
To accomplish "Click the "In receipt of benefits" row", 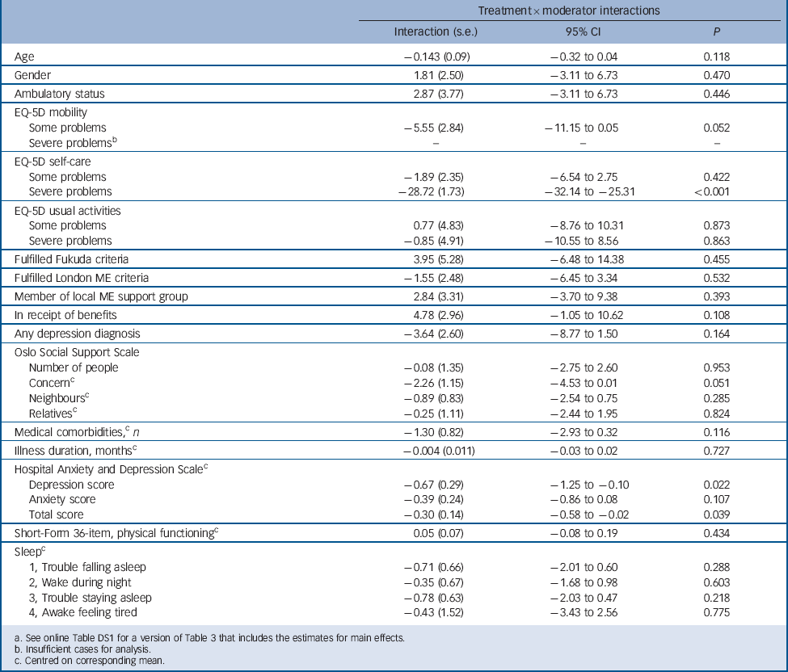I will pyautogui.click(x=67, y=314).
